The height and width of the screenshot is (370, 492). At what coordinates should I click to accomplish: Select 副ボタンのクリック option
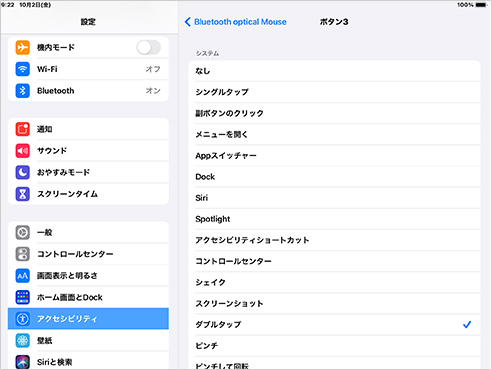point(334,113)
